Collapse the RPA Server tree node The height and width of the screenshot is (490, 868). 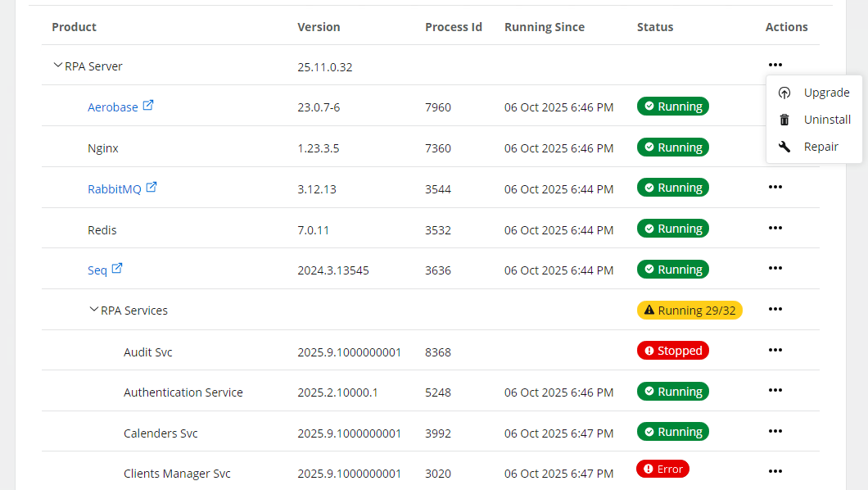coord(57,66)
